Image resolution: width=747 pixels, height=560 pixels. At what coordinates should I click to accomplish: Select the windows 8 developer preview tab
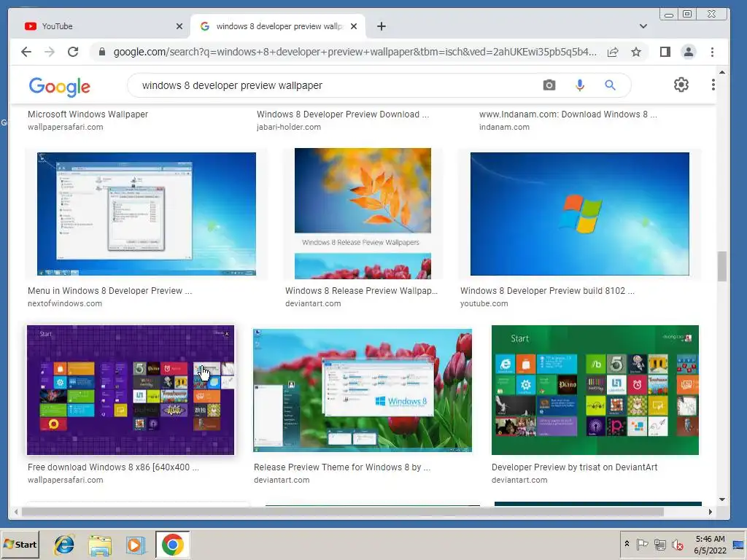tap(279, 26)
